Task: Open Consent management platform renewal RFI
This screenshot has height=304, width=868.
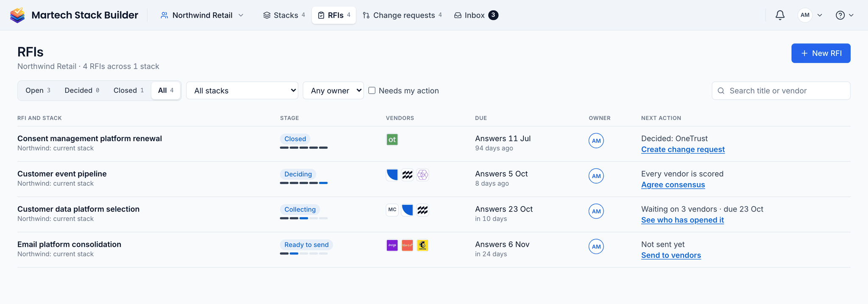Action: [x=89, y=138]
